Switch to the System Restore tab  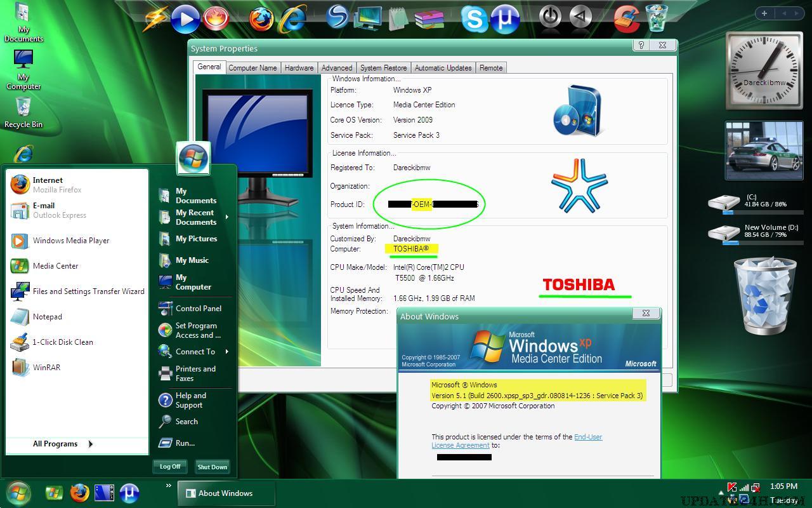click(x=384, y=68)
